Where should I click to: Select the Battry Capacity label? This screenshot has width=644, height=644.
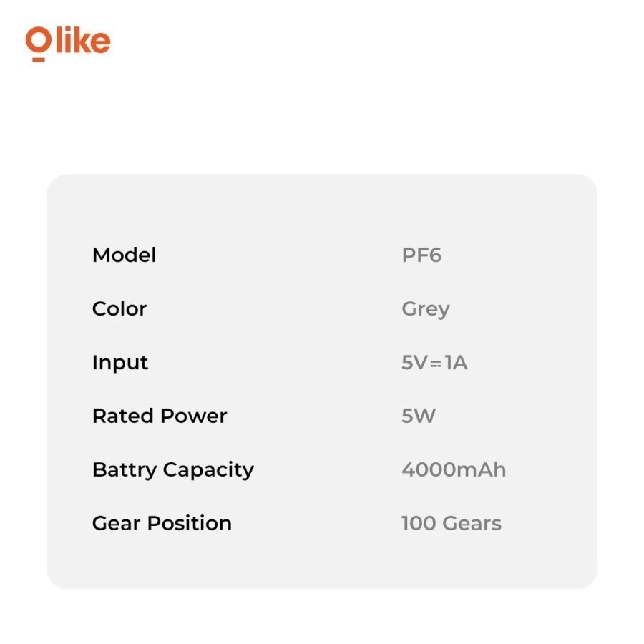(x=172, y=470)
